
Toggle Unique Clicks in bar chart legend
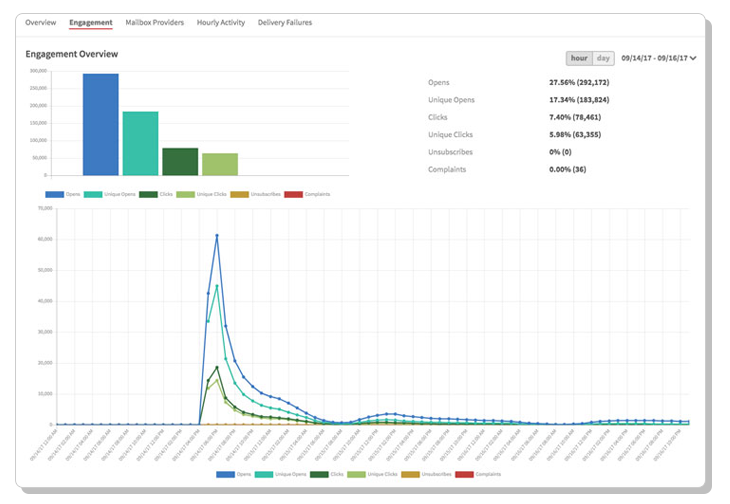click(201, 194)
